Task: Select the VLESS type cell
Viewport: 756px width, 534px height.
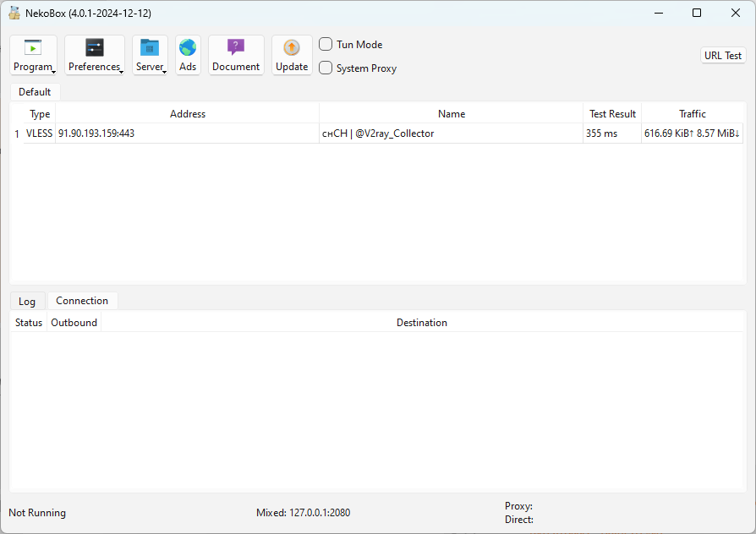Action: (40, 133)
